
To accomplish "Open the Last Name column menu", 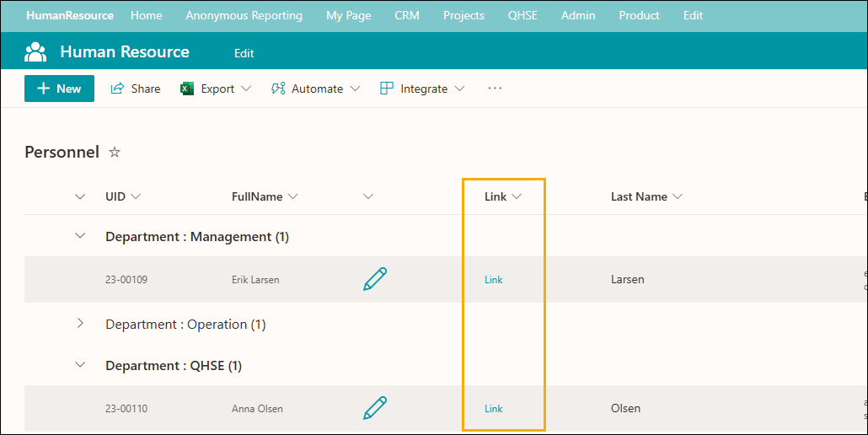I will [677, 196].
